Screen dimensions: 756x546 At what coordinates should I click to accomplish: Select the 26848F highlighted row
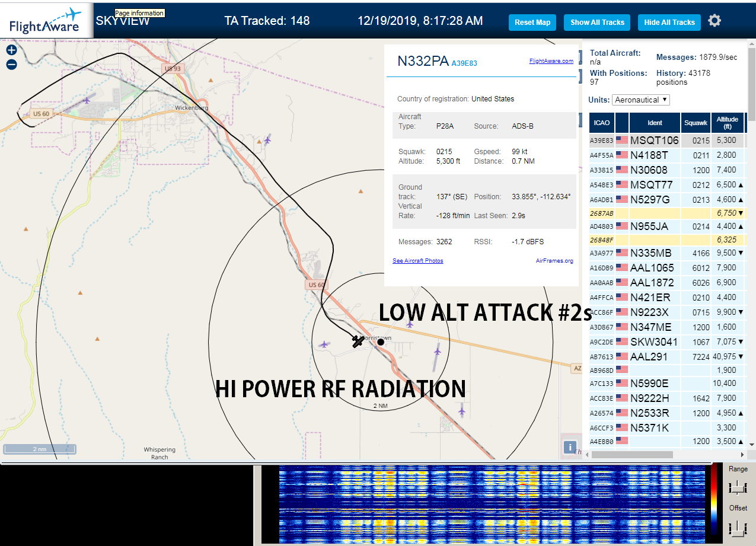point(667,240)
